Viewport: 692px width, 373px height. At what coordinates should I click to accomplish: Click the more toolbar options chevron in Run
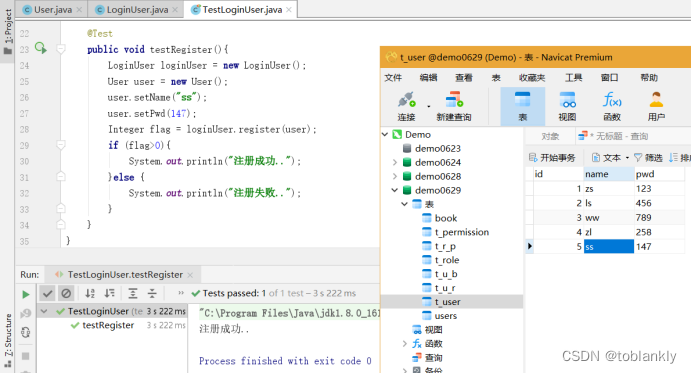point(181,293)
